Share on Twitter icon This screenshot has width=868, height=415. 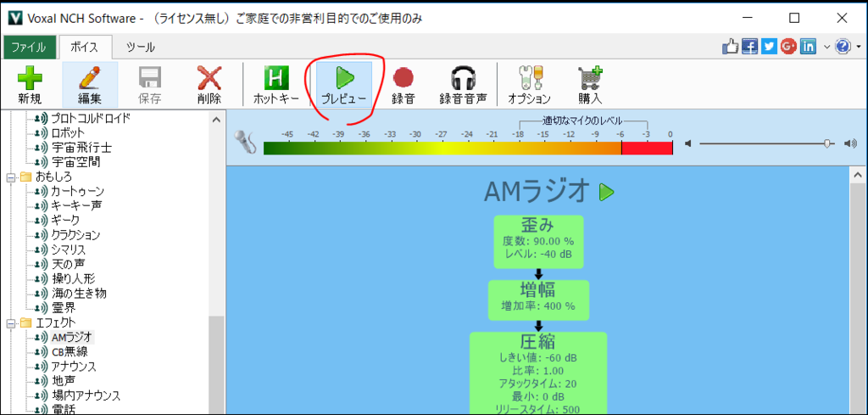(769, 47)
